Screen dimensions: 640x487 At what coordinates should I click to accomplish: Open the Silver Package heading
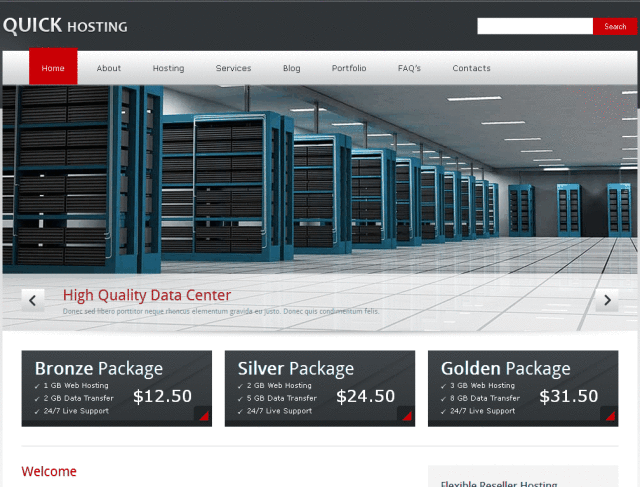[296, 369]
